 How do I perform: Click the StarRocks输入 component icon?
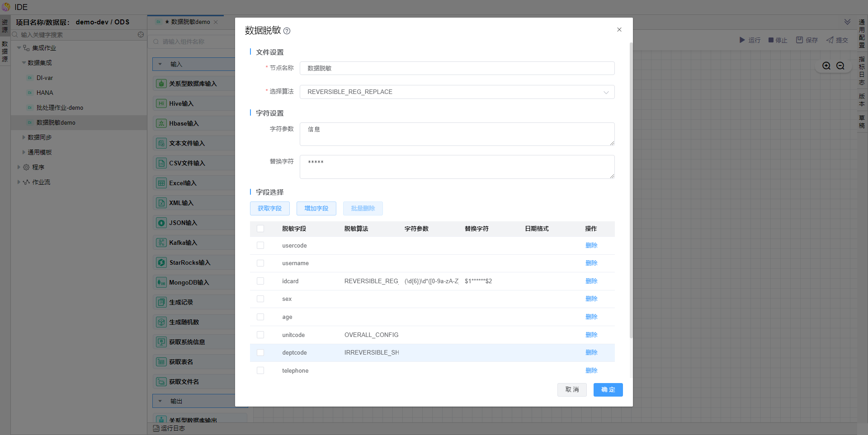click(161, 262)
